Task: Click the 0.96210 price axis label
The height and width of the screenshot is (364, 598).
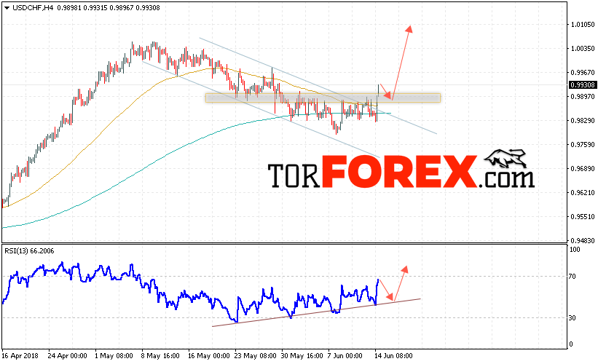Action: (583, 192)
